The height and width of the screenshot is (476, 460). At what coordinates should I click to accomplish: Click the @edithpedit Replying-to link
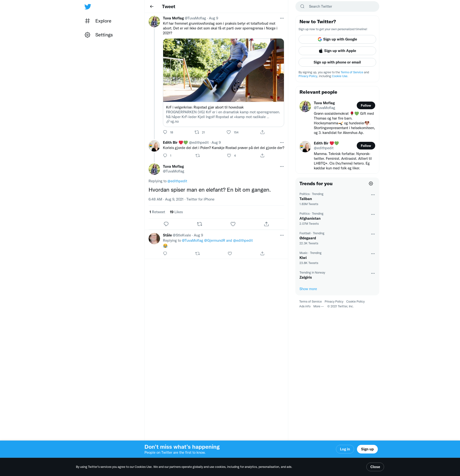177,181
